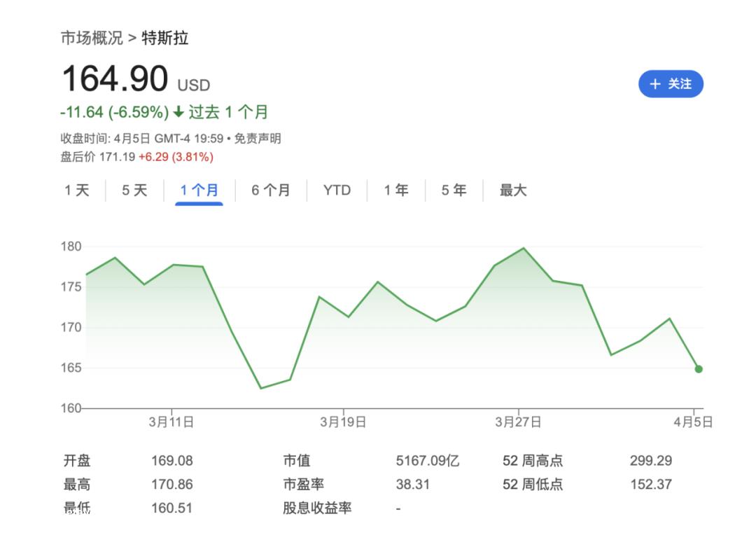Show the 5 年 chart range

click(x=454, y=190)
